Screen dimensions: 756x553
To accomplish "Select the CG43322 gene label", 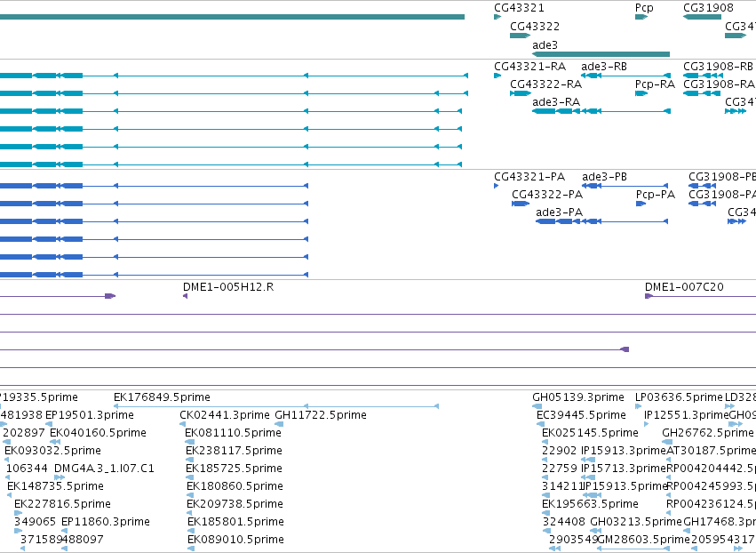I will (x=535, y=26).
